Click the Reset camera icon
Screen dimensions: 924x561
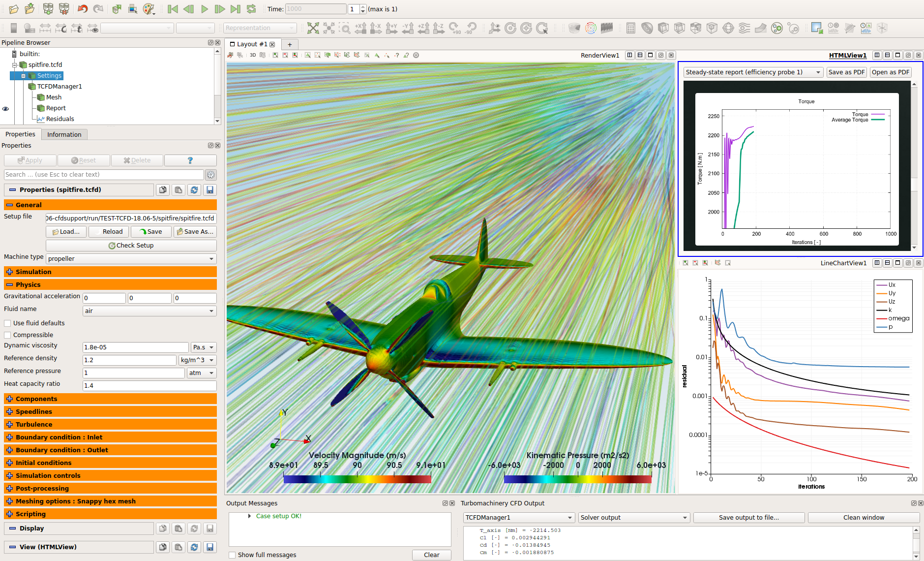313,28
